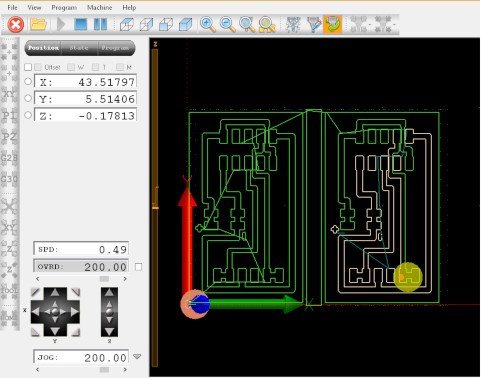This screenshot has width=481, height=378.
Task: Click the Z position field -0.17813
Action: tap(86, 115)
